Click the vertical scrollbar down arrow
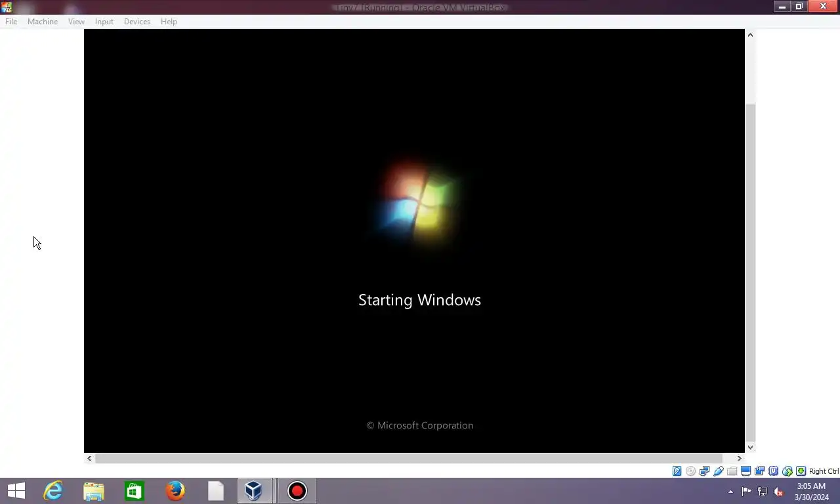 click(750, 448)
